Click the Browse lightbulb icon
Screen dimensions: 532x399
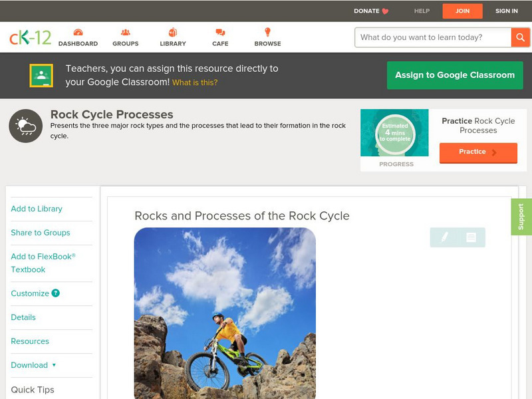coord(267,33)
